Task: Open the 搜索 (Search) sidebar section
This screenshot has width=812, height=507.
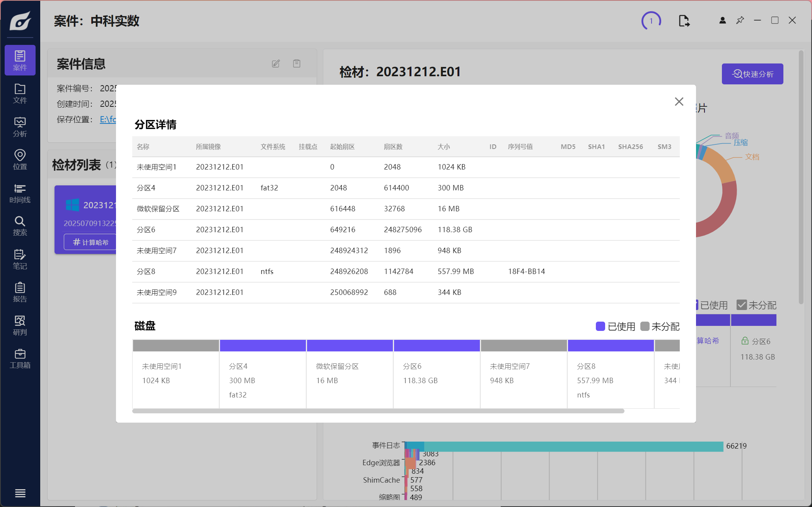Action: [x=20, y=226]
